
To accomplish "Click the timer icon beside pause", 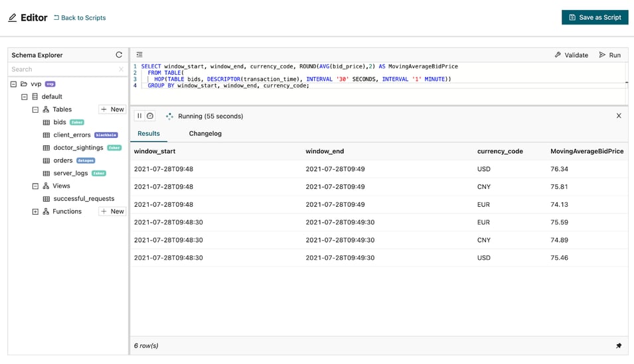I will 150,116.
